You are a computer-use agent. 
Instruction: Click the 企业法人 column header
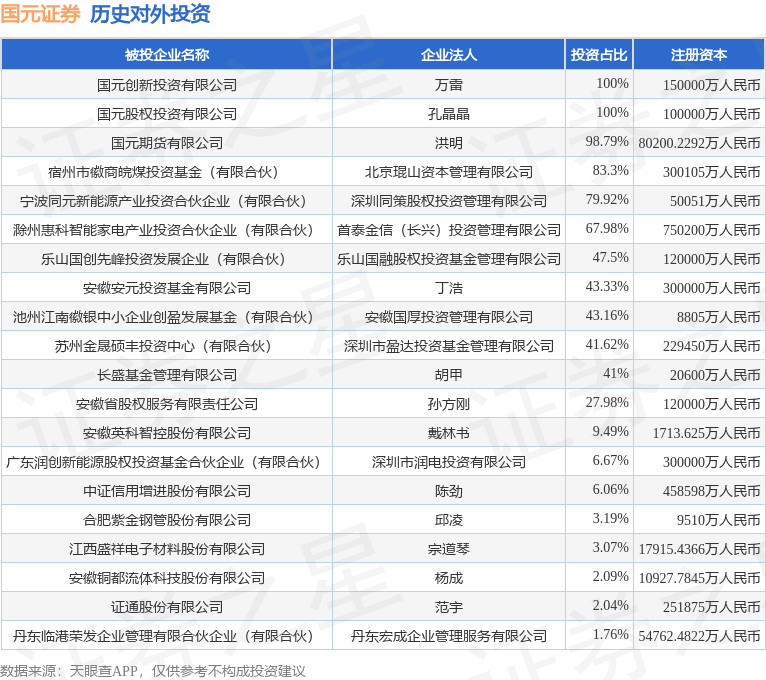coord(448,54)
